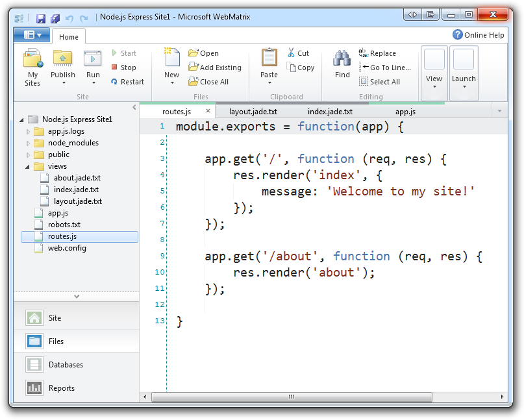
Task: Click the Restart button
Action: 128,82
